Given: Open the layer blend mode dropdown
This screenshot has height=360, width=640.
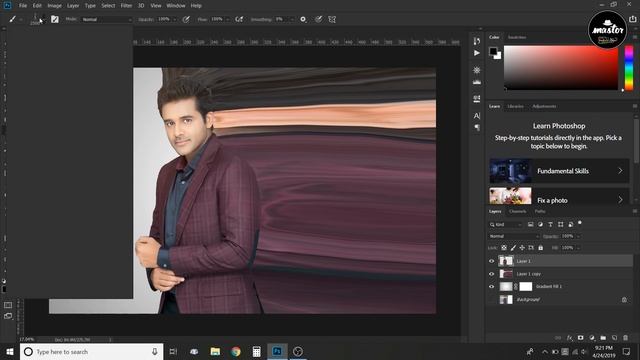Looking at the screenshot, I should 514,236.
